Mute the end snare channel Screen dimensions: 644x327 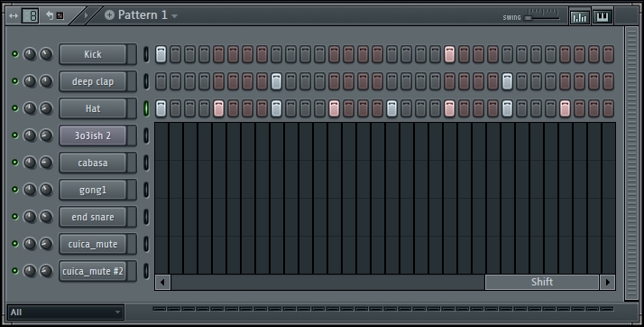pyautogui.click(x=15, y=217)
